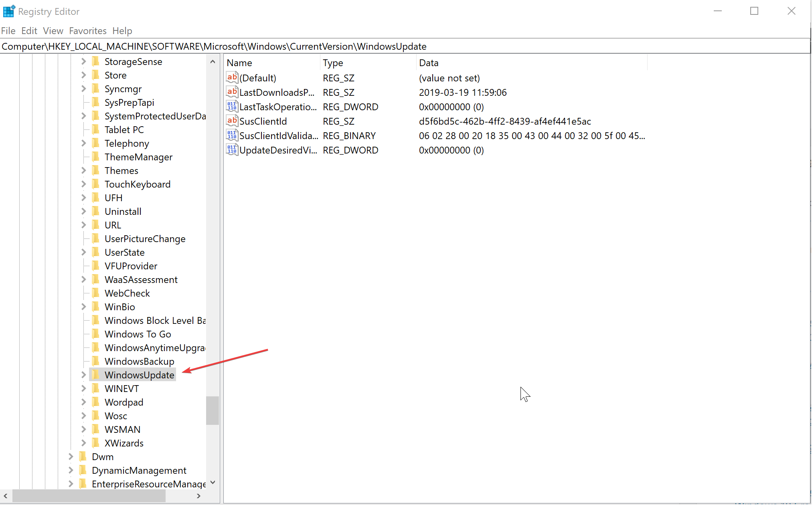
Task: Minimize the Registry Editor window
Action: tap(718, 11)
